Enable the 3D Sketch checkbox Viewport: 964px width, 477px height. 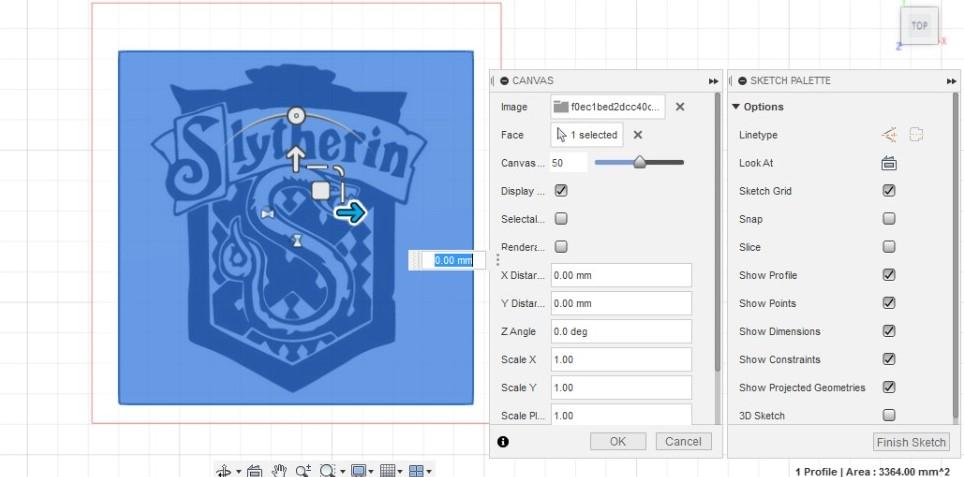pos(889,415)
